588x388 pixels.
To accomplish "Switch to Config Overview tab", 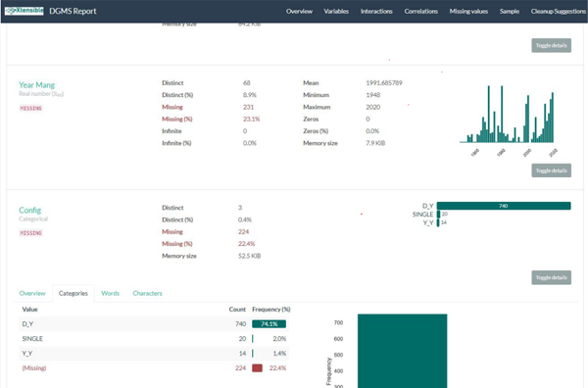I will 32,293.
